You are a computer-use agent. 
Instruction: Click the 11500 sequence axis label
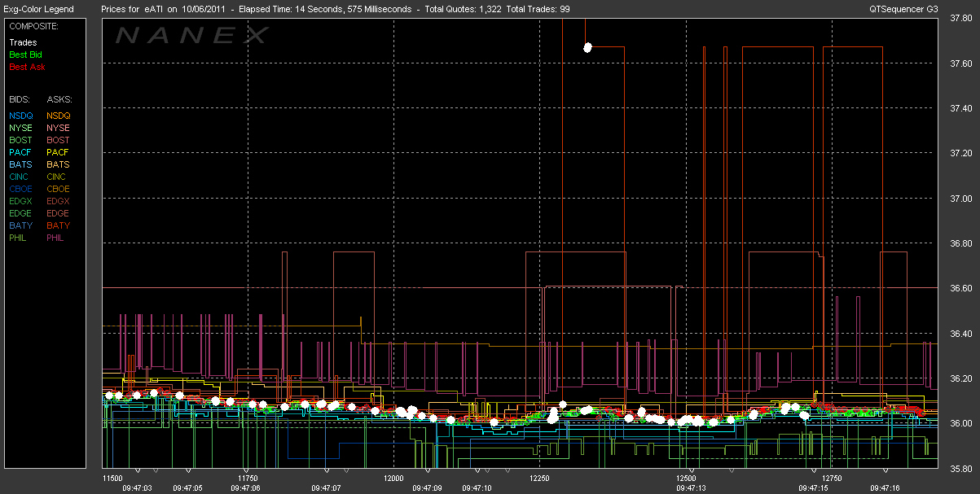pos(112,479)
